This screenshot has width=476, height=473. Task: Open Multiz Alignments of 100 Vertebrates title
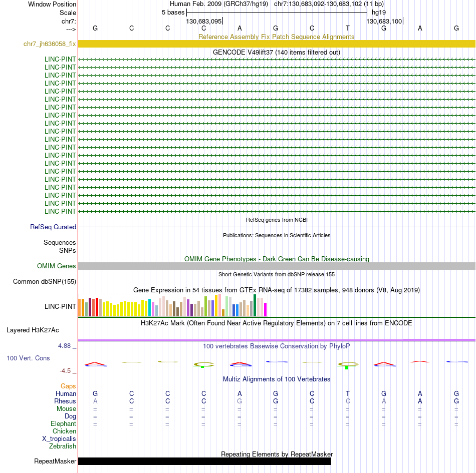click(277, 379)
